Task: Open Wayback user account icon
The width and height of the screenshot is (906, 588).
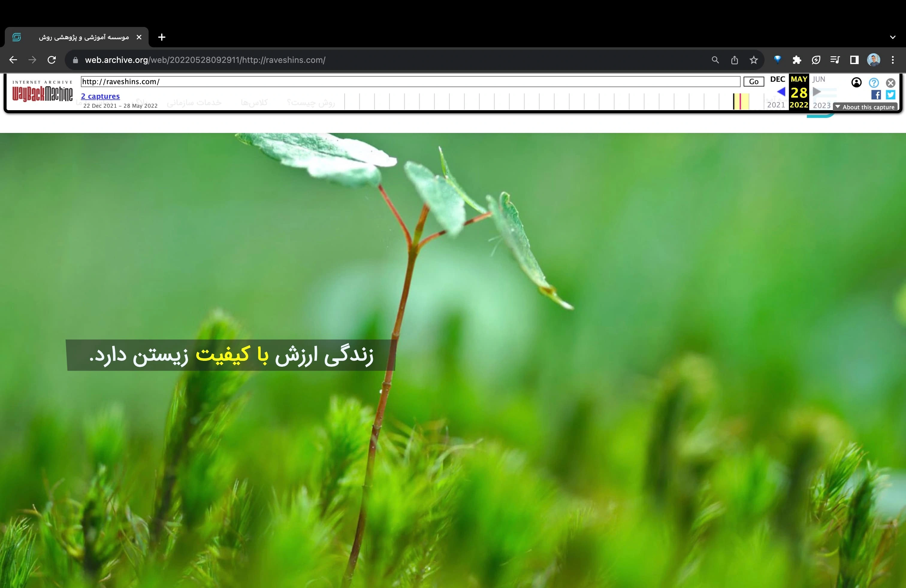Action: (857, 83)
